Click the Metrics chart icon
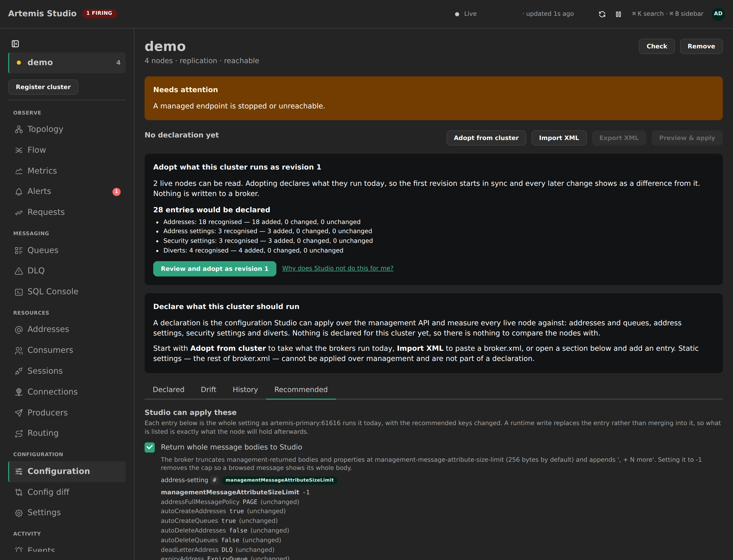The image size is (733, 560). tap(19, 171)
